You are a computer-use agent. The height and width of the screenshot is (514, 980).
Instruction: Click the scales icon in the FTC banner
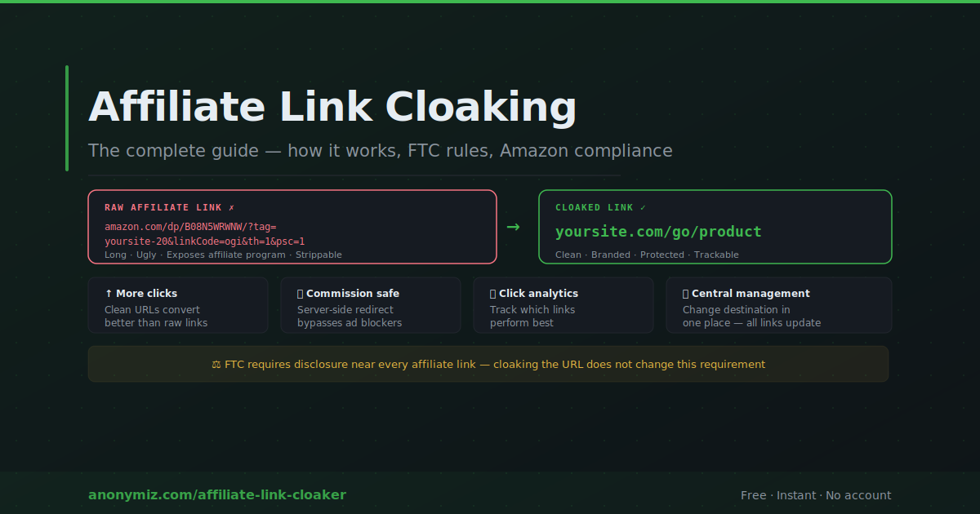click(x=216, y=365)
